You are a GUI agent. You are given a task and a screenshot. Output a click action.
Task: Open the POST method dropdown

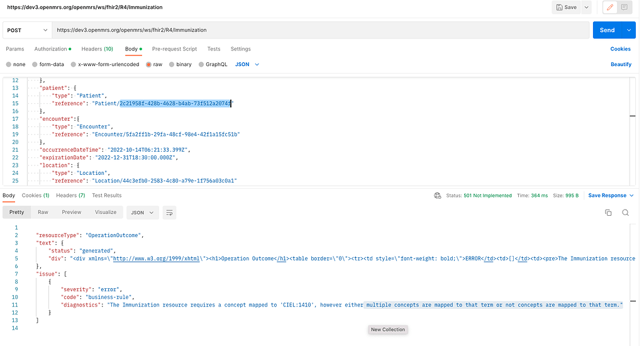pyautogui.click(x=27, y=30)
